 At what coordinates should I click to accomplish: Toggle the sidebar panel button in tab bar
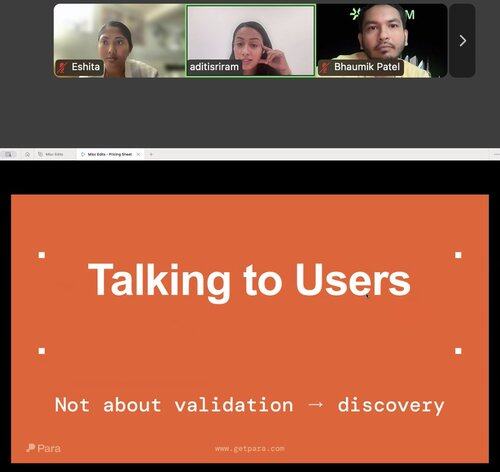coord(9,154)
